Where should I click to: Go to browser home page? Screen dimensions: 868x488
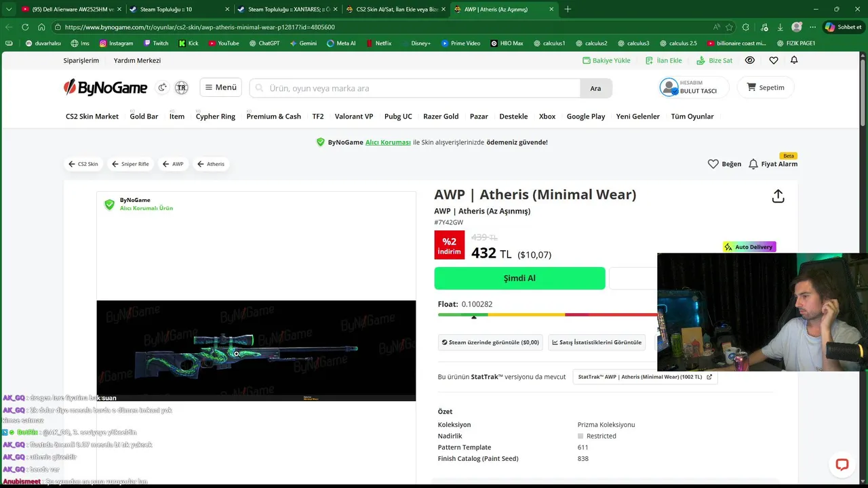pyautogui.click(x=41, y=27)
